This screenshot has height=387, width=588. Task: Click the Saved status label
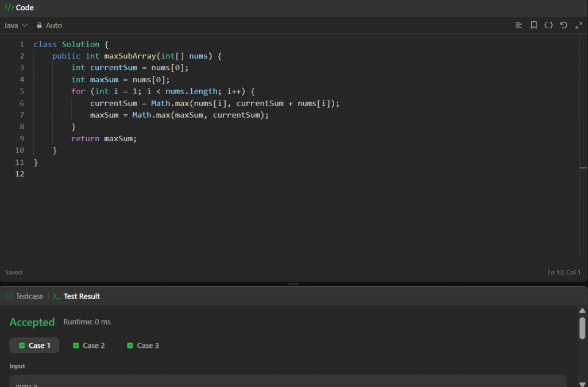[x=14, y=272]
